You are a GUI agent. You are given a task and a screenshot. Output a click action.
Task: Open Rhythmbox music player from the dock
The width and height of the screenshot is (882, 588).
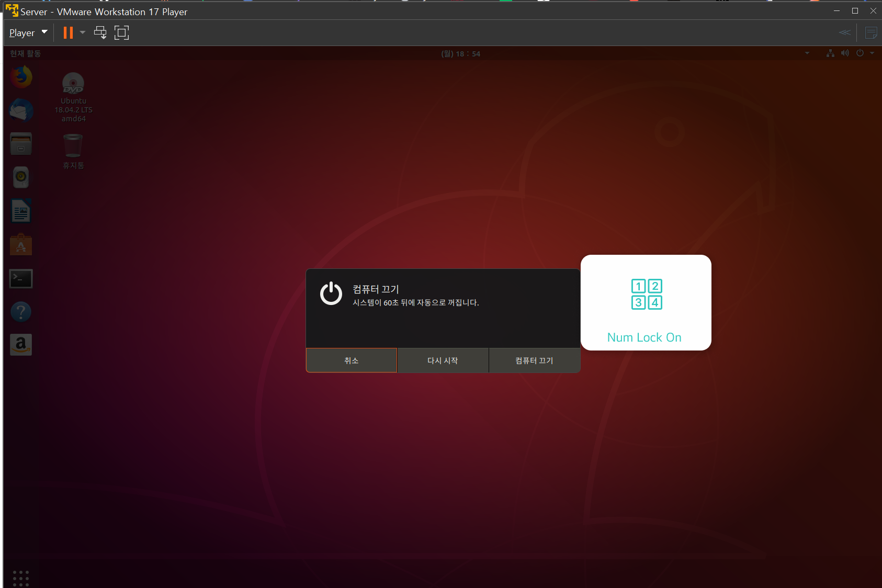(21, 177)
